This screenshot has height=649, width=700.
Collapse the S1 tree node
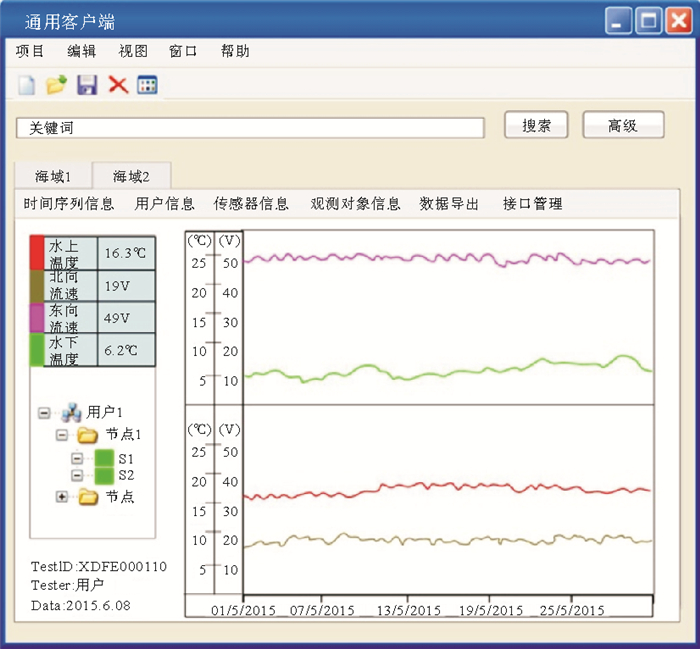[x=77, y=458]
